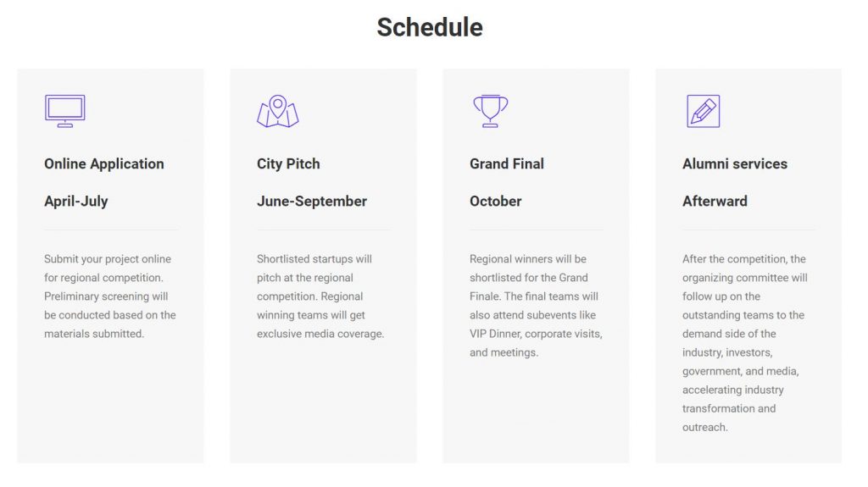The height and width of the screenshot is (487, 868).
Task: Click the 'Shortlisted startups will pitch' description
Action: (320, 296)
